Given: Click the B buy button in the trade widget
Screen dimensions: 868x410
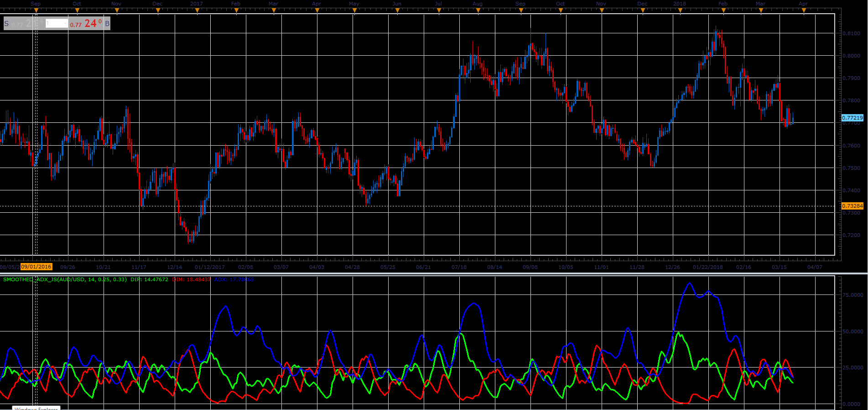Looking at the screenshot, I should [x=107, y=24].
